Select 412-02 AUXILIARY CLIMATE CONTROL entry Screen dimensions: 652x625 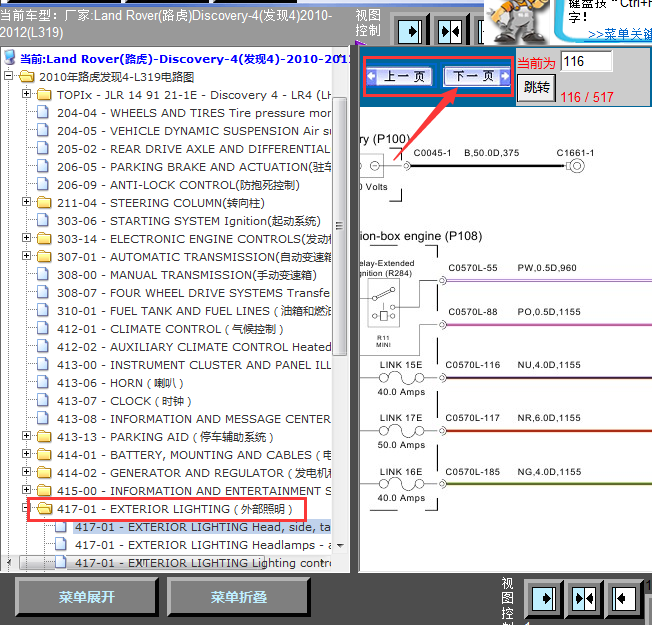pos(194,347)
